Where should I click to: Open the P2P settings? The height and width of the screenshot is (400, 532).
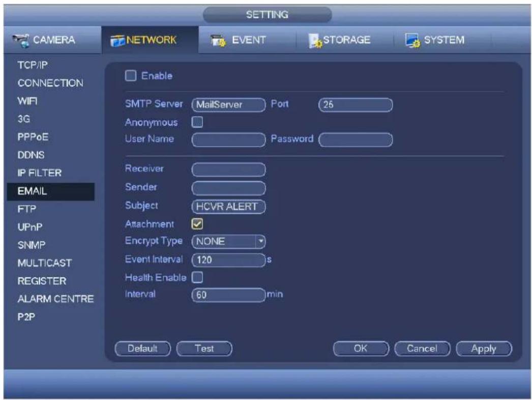coord(26,317)
